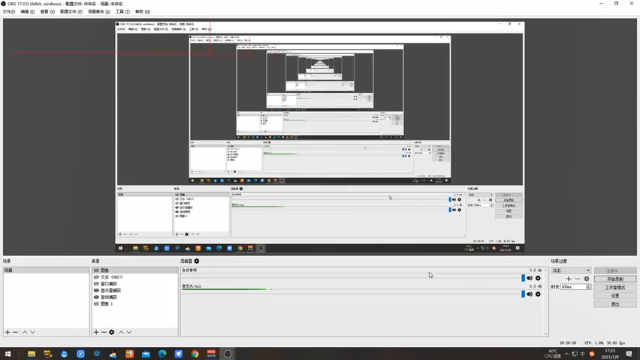Select the 游戏捕获 source row
640x360 pixels.
(x=135, y=297)
